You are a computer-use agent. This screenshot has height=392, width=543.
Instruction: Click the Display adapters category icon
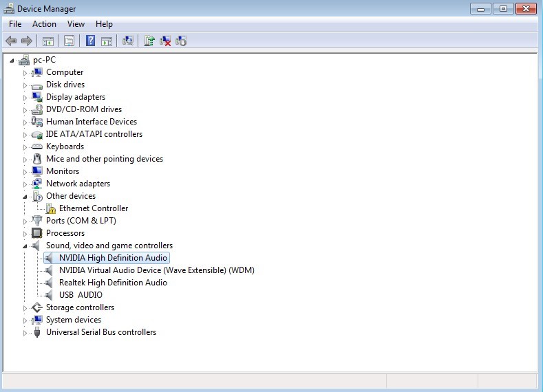[x=36, y=97]
